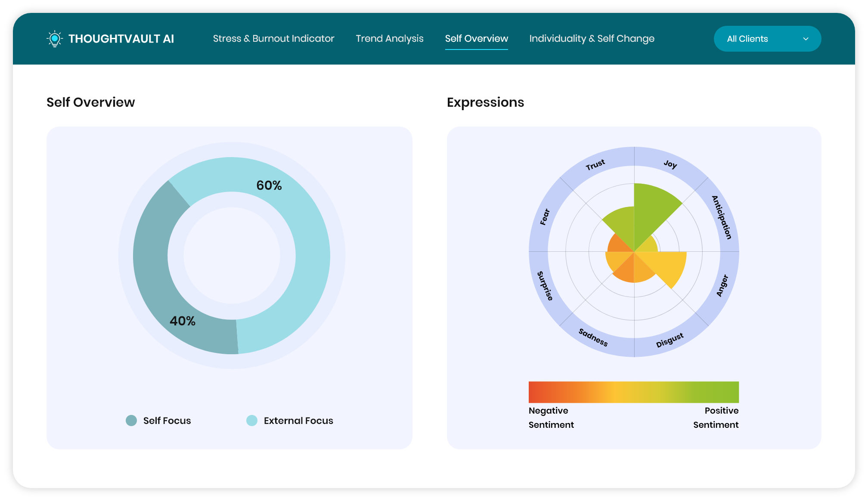Image resolution: width=868 pixels, height=501 pixels.
Task: Select the Self Overview tab
Action: coord(476,39)
